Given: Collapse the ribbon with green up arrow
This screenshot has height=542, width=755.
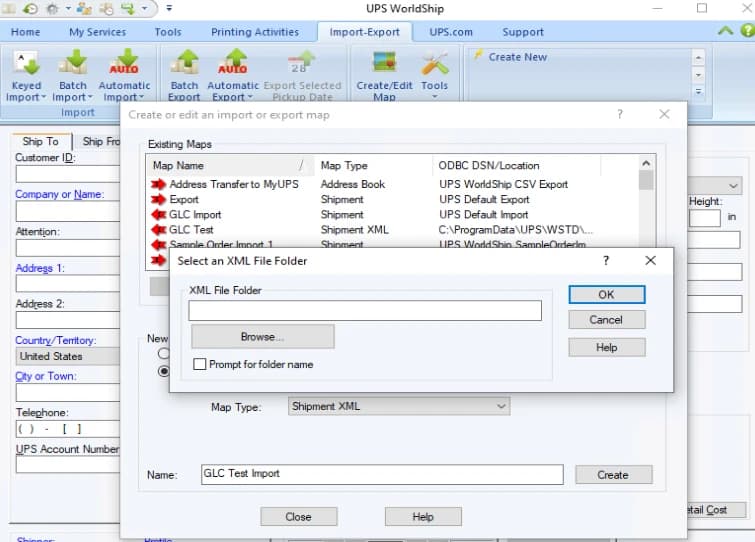Looking at the screenshot, I should pos(725,31).
